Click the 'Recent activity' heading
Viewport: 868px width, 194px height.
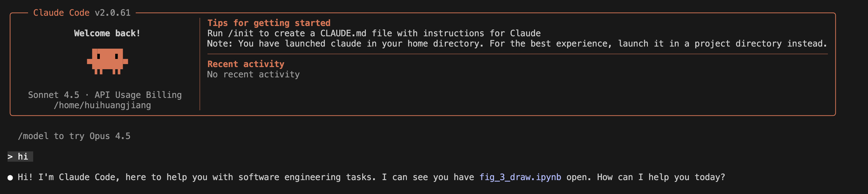coord(246,64)
